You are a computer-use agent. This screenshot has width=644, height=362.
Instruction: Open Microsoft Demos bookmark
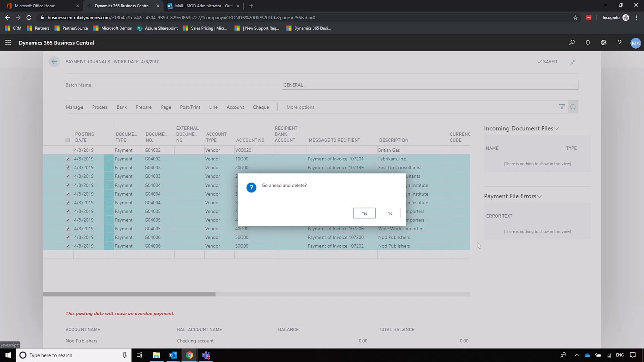[x=113, y=28]
